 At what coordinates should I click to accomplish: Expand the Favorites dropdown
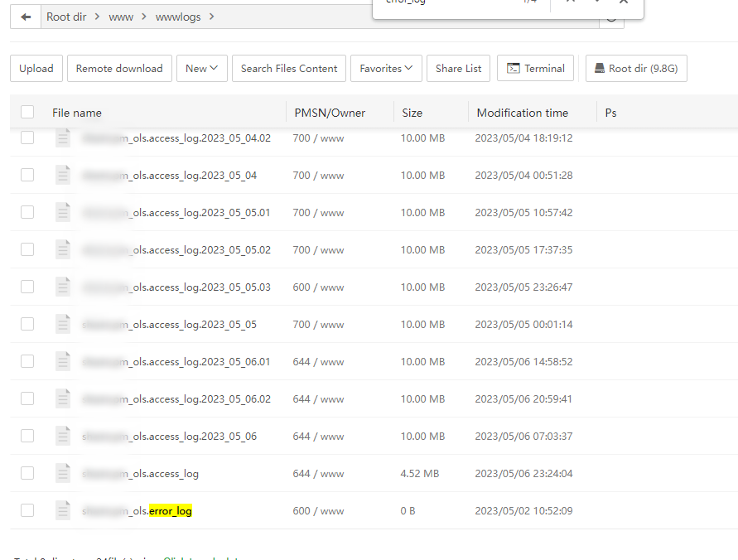coord(386,68)
